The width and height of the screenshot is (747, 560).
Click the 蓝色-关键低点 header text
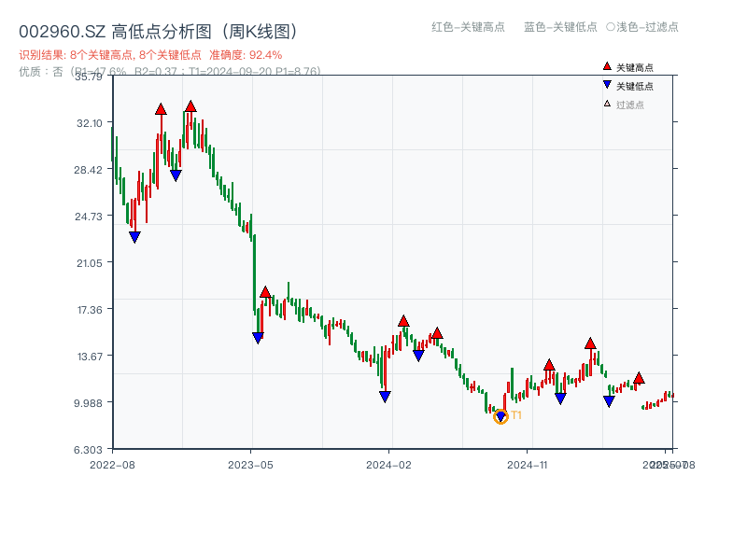pyautogui.click(x=560, y=27)
